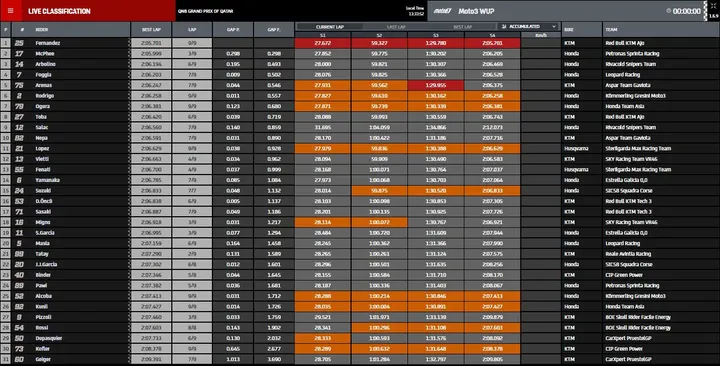Click Petronas Sprinta Racing team in McPhee's row

click(632, 54)
